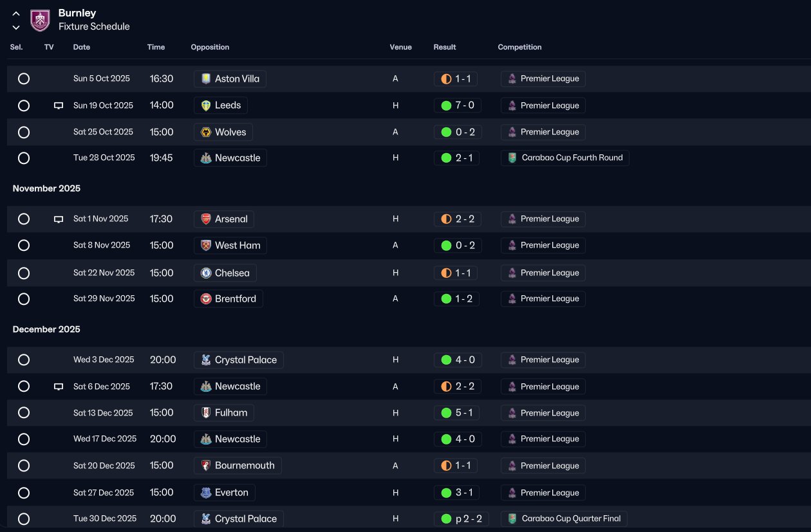Click the Wolves club badge icon
This screenshot has width=811, height=532.
click(x=206, y=132)
